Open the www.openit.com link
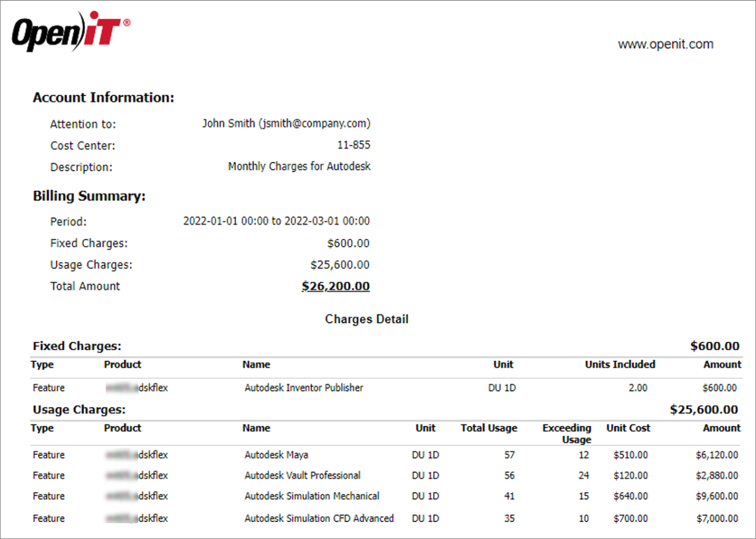 point(667,44)
